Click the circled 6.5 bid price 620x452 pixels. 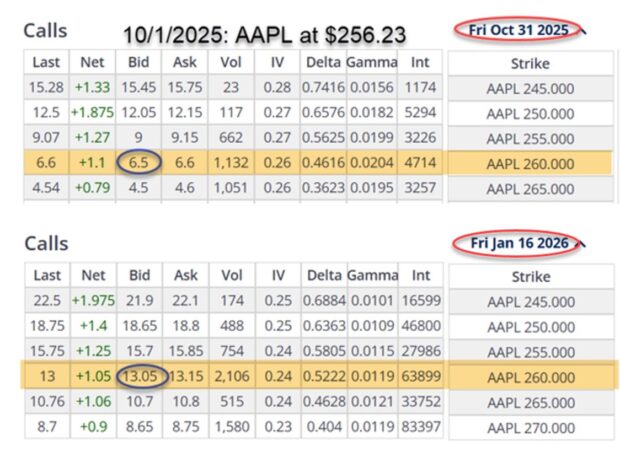(x=137, y=162)
